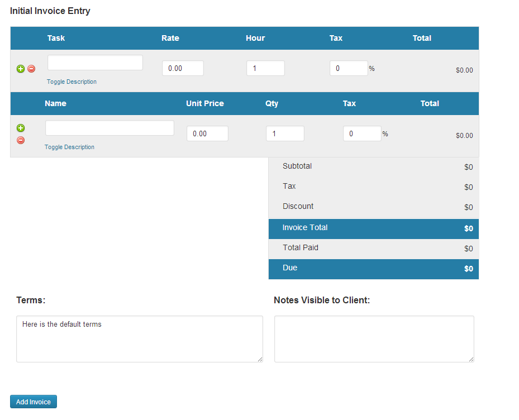519x420 pixels.
Task: Click the Hour field showing 1
Action: point(265,68)
